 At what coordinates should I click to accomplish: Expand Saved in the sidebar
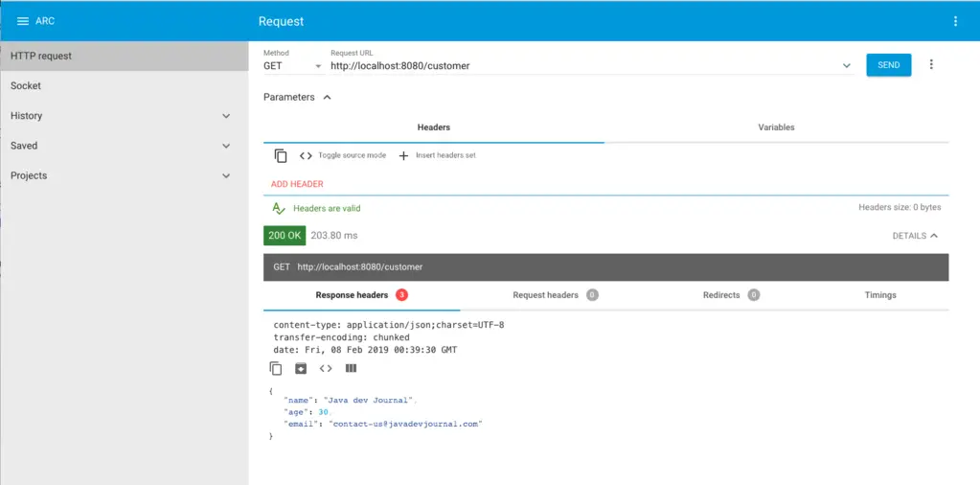[226, 146]
